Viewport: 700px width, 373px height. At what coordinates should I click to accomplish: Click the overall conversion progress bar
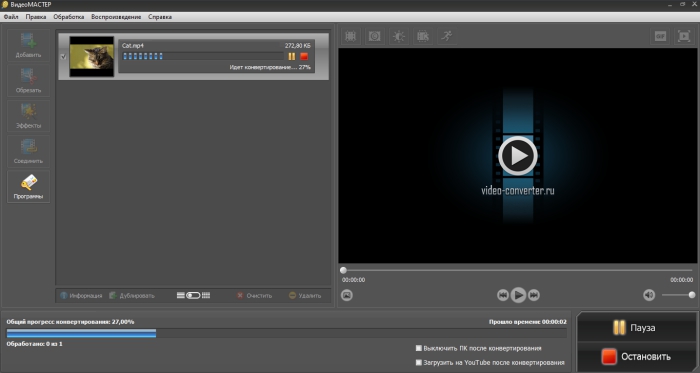point(287,333)
